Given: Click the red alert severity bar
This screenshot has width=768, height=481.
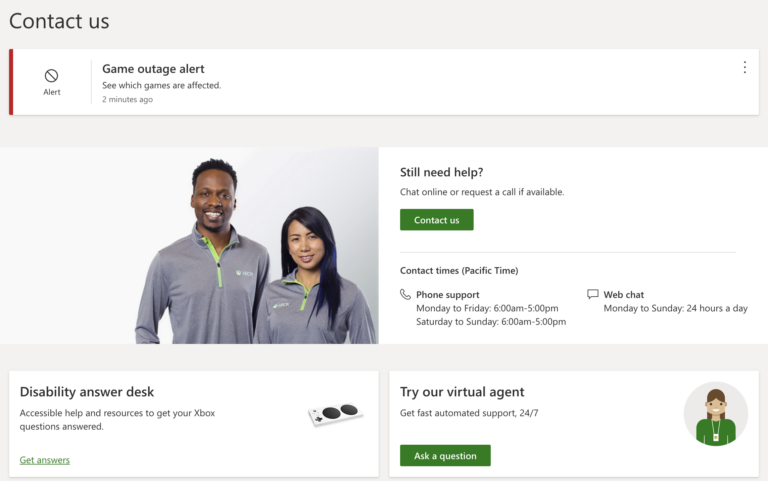Looking at the screenshot, I should (11, 82).
